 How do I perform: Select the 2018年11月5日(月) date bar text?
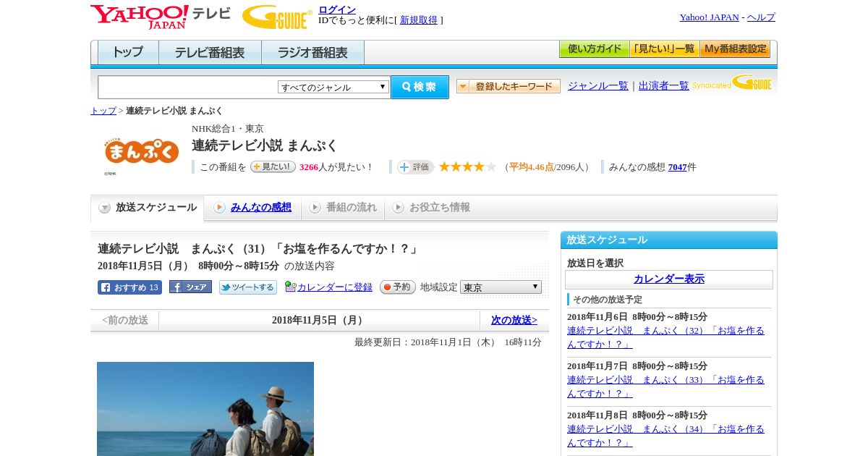click(319, 320)
